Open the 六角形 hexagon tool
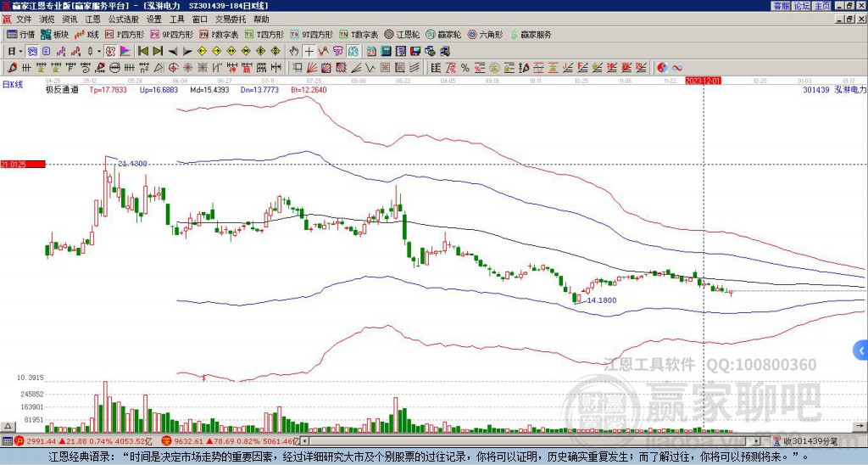 (485, 34)
